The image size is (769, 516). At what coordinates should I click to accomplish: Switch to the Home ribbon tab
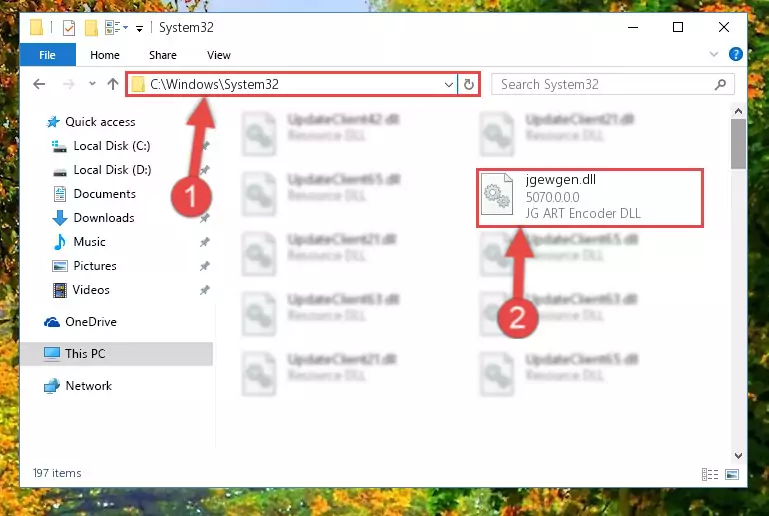point(104,55)
